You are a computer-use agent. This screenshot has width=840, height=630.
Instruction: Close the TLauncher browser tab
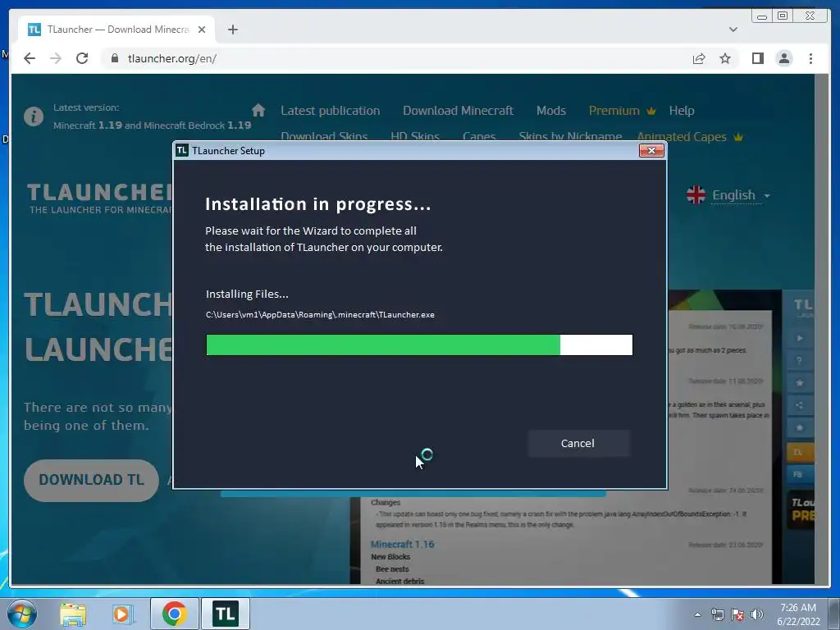pos(202,30)
